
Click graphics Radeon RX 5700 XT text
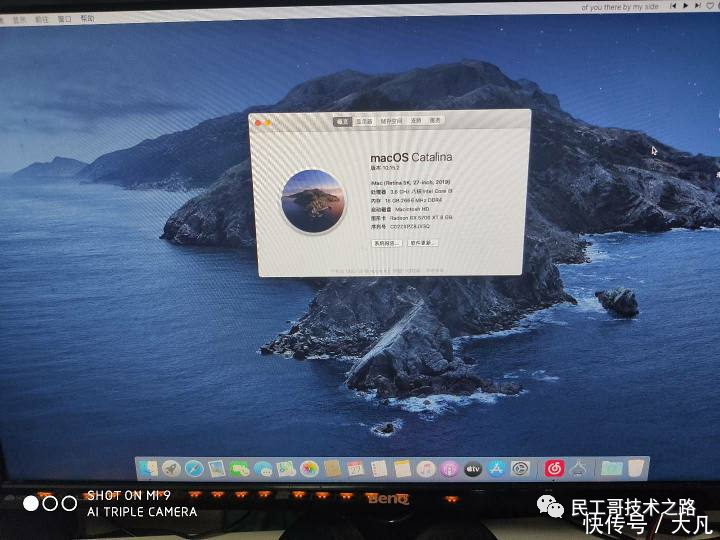(x=412, y=218)
